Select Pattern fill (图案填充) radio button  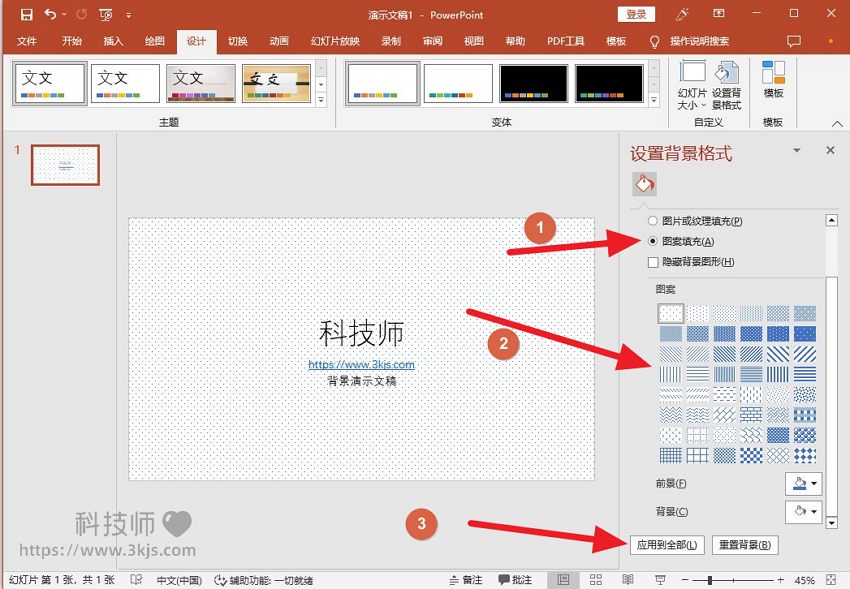(653, 241)
